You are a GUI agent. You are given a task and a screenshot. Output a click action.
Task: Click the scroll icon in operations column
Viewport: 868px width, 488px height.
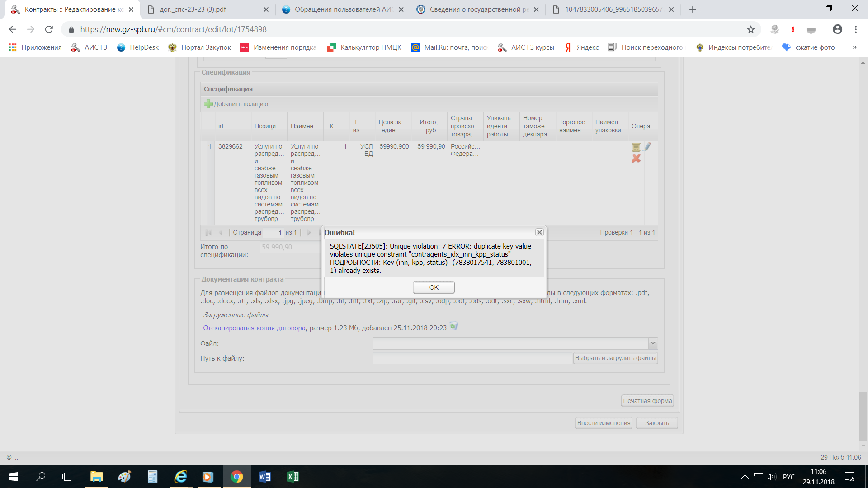[x=636, y=147]
